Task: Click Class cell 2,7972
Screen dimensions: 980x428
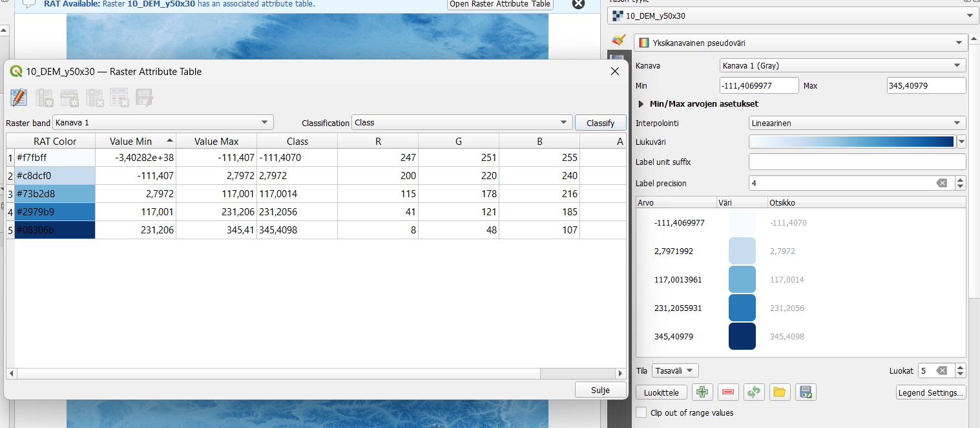Action: click(297, 175)
